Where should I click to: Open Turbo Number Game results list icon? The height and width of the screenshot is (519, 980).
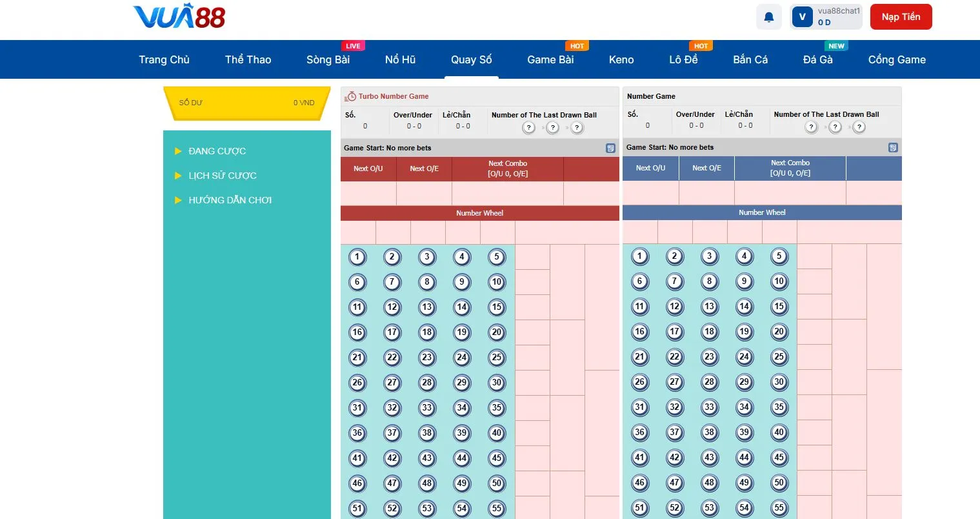[610, 148]
